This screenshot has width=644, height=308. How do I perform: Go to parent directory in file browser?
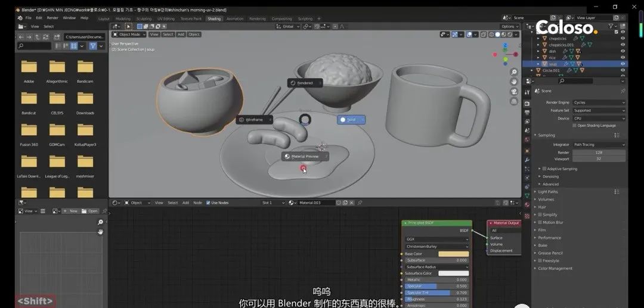pyautogui.click(x=37, y=37)
